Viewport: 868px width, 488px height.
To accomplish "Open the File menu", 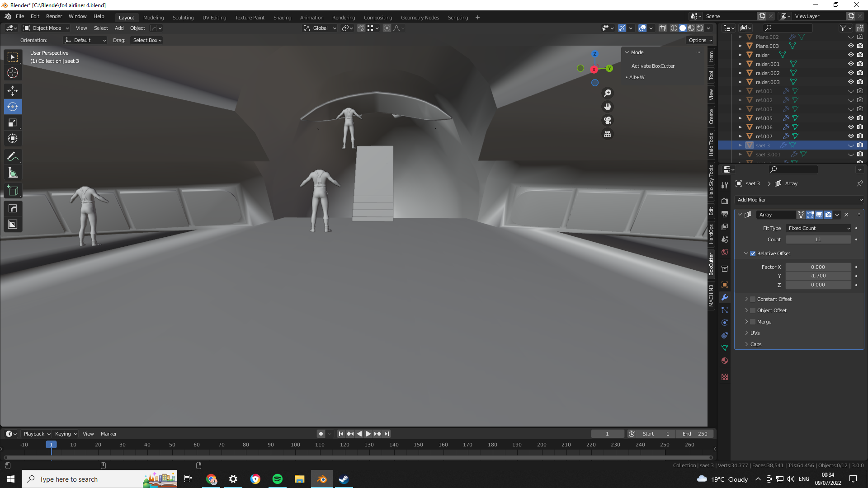I will [20, 16].
